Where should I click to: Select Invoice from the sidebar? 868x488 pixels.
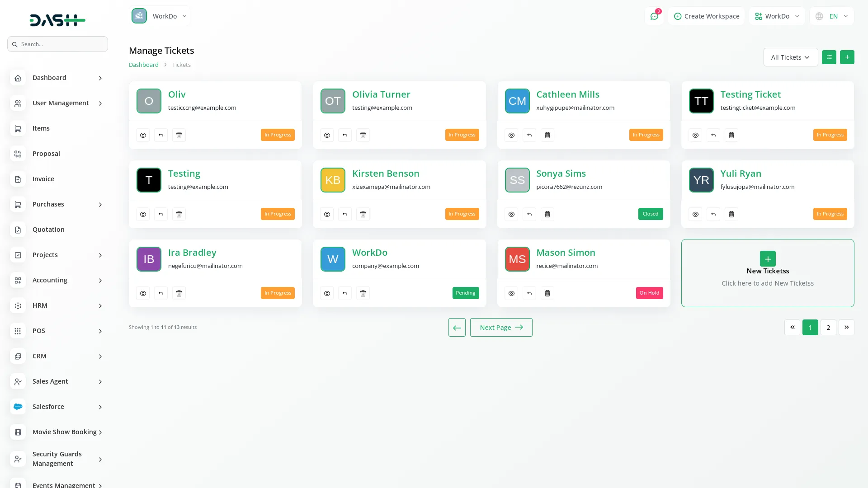click(43, 179)
